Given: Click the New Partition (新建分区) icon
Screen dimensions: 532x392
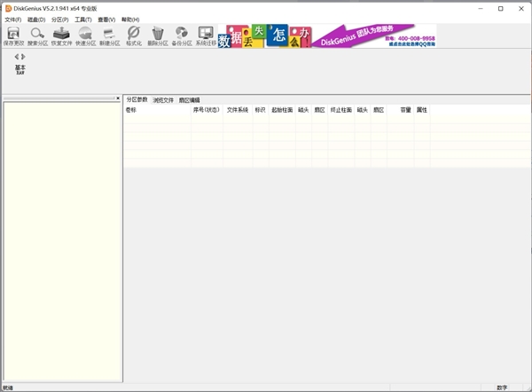Looking at the screenshot, I should (x=110, y=36).
